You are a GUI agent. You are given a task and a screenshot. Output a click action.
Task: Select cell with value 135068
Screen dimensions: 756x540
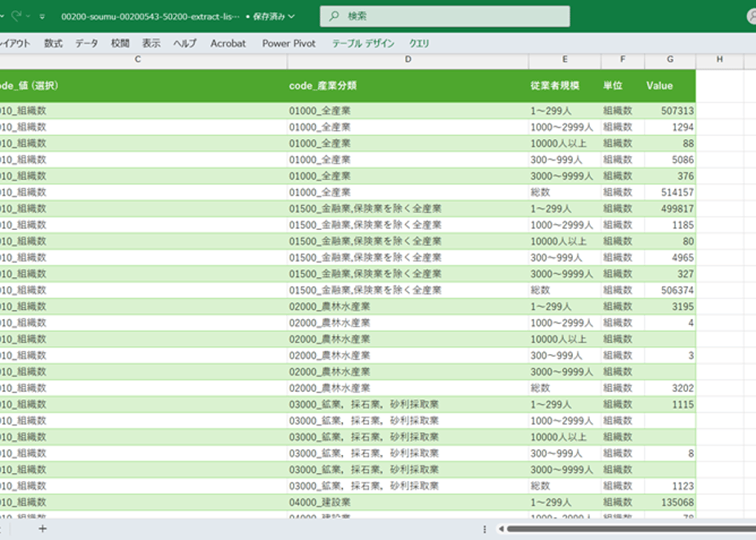coord(670,502)
